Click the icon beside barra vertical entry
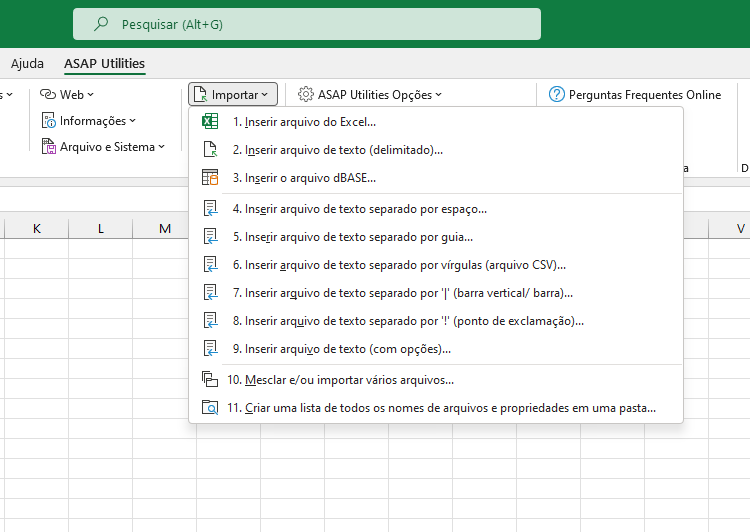 210,292
